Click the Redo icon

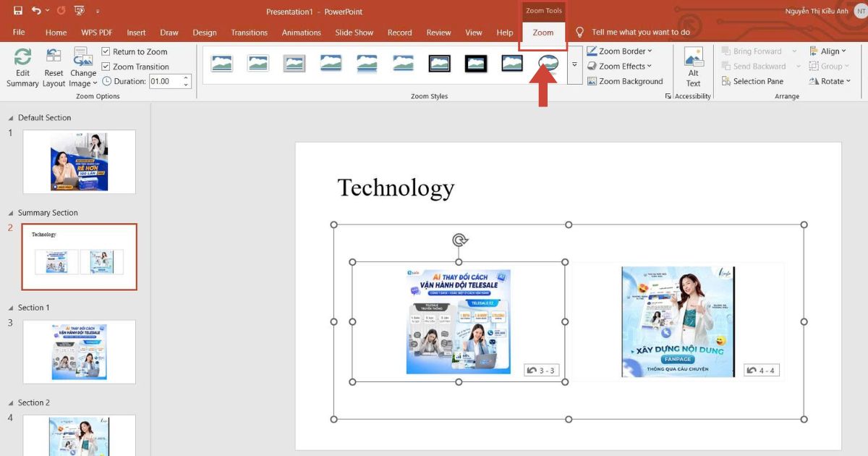pos(61,11)
